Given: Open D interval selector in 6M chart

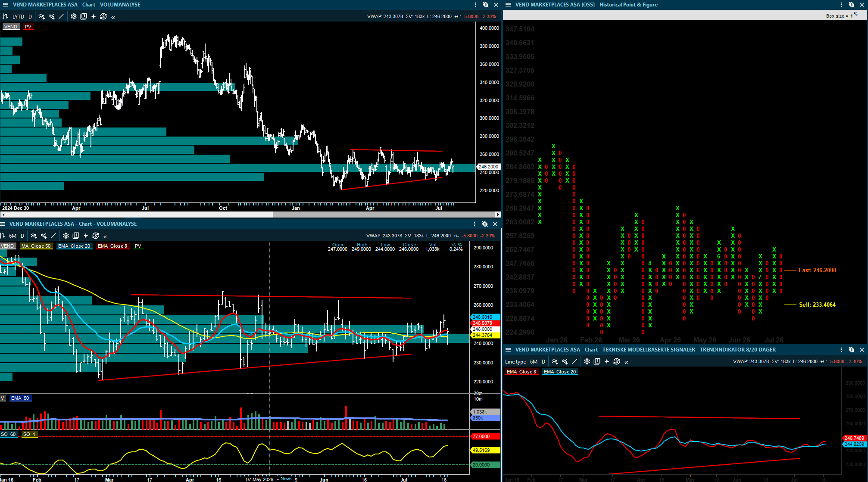Looking at the screenshot, I should coord(22,236).
